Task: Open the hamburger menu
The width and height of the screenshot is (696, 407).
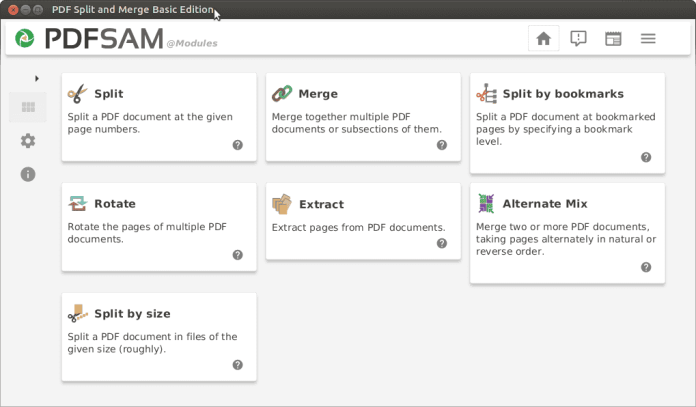Action: tap(648, 39)
